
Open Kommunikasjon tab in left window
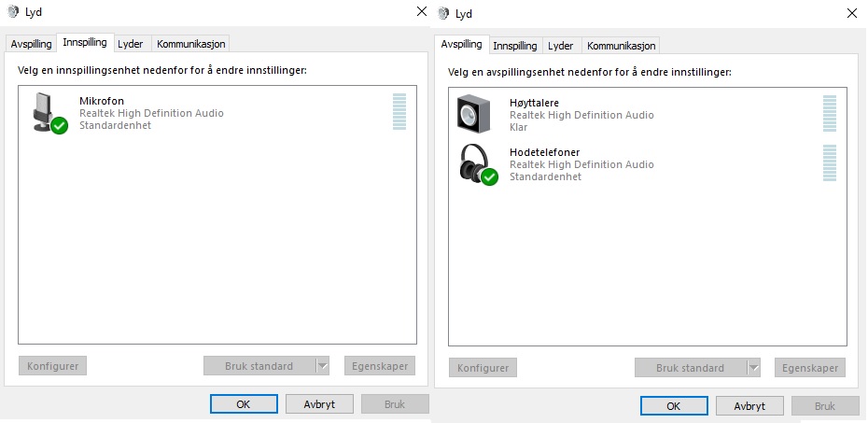(190, 44)
